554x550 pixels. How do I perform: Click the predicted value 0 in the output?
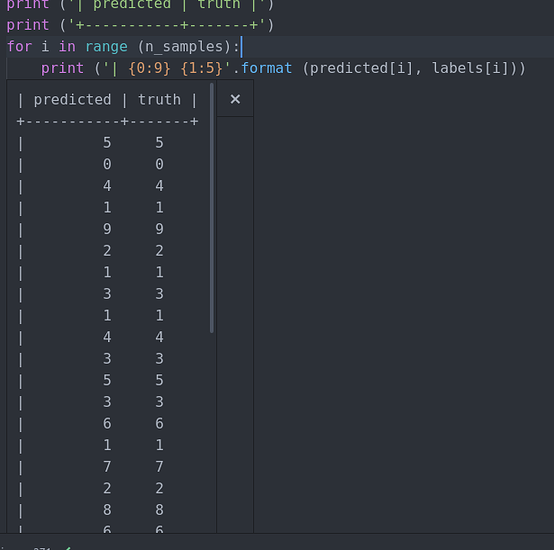tap(107, 164)
